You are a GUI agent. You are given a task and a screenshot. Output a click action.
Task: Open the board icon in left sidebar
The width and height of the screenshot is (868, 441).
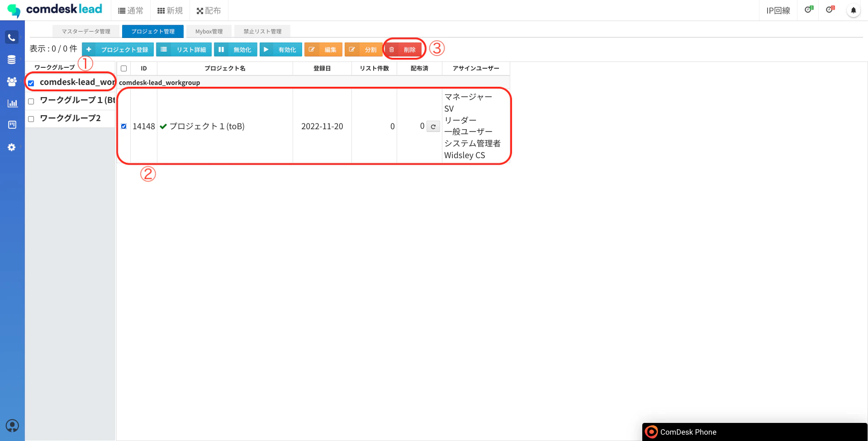(12, 125)
